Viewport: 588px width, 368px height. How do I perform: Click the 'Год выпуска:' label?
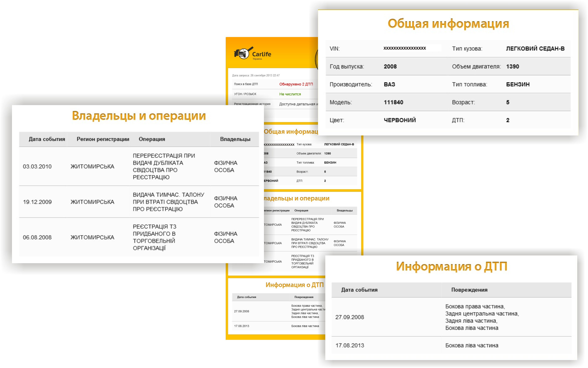[x=347, y=66]
